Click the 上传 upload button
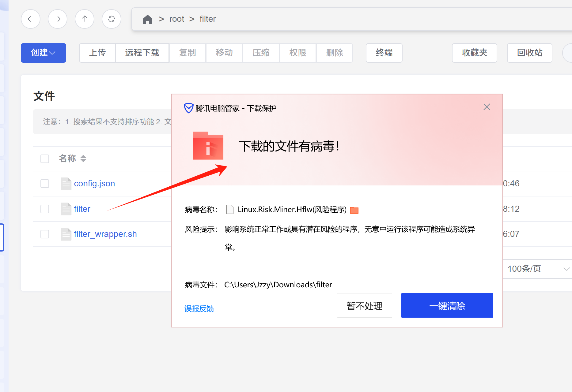 coord(97,53)
